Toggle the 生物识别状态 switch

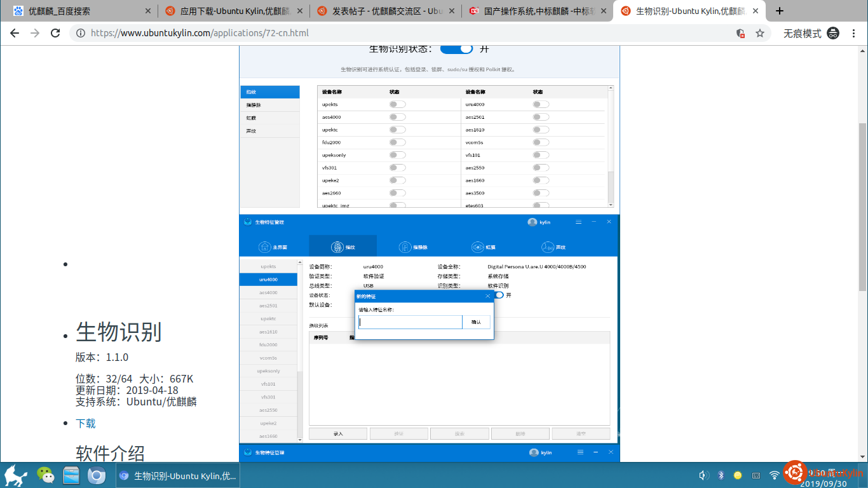(x=456, y=49)
